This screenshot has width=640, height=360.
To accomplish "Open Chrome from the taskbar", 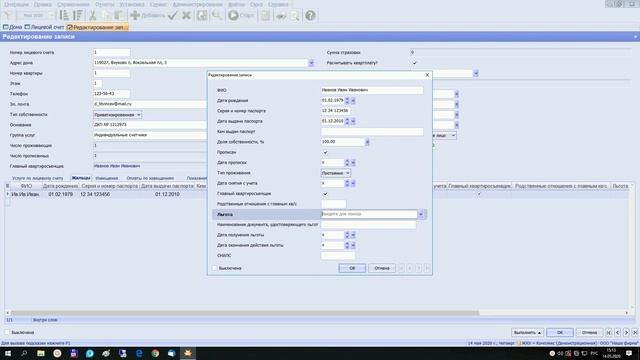I will pyautogui.click(x=155, y=353).
